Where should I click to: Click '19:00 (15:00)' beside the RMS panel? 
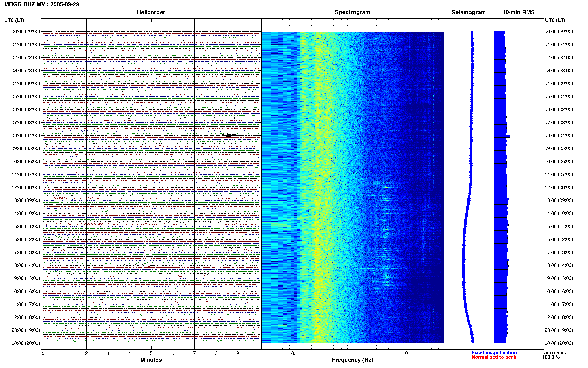[559, 278]
